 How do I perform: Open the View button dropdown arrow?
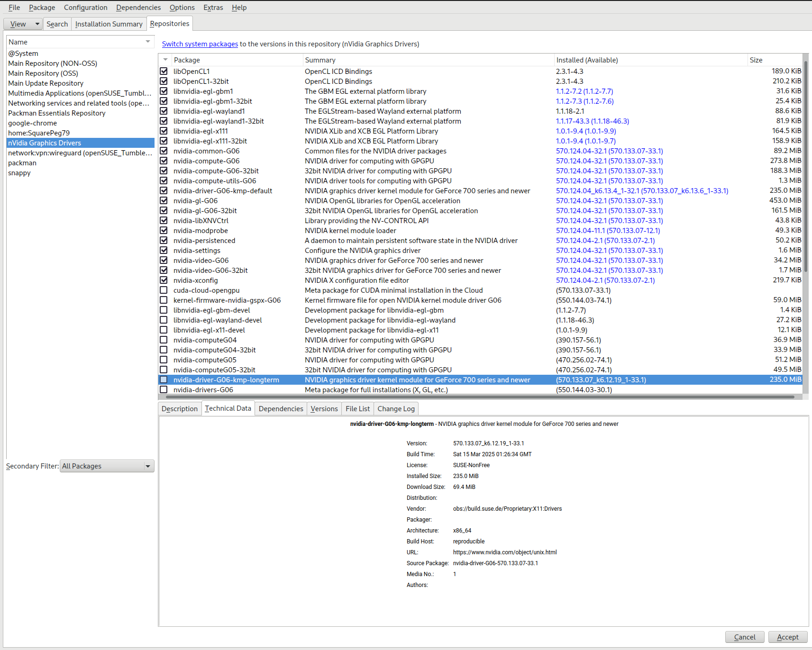(36, 24)
